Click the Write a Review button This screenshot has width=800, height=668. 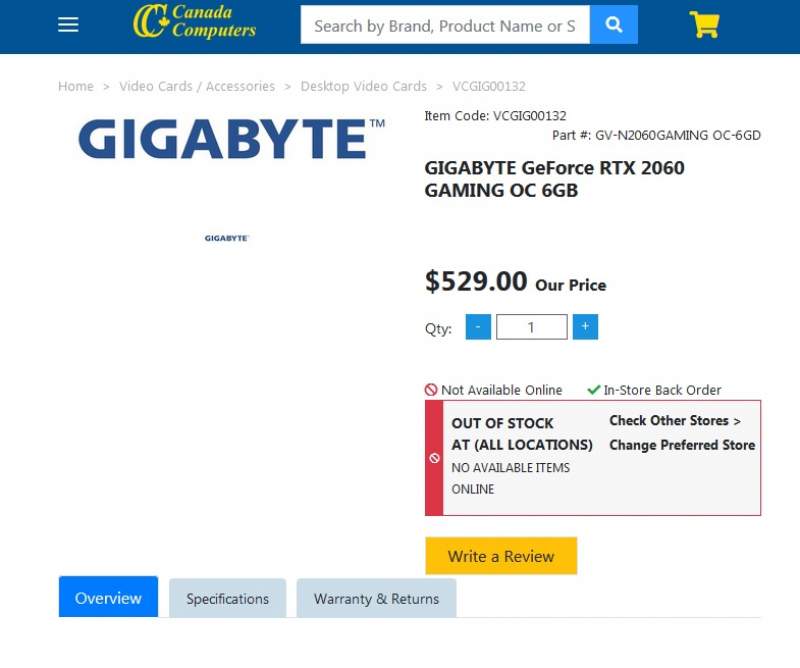pos(500,556)
